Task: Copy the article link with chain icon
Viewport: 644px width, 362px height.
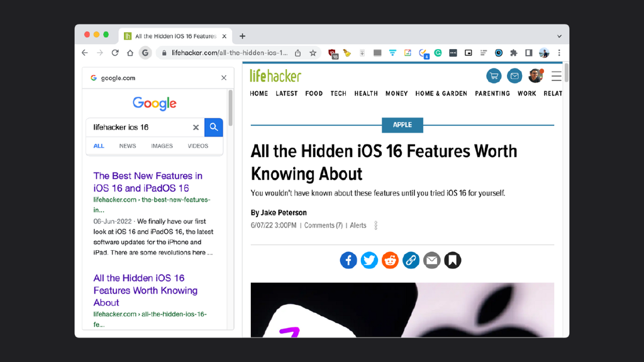Action: pos(411,260)
